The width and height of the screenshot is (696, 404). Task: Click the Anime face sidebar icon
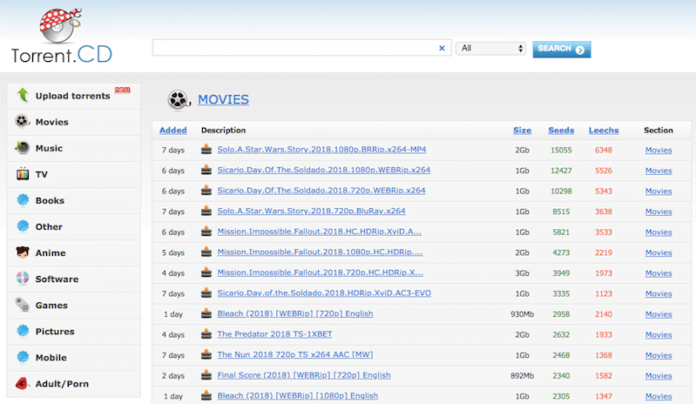[22, 252]
